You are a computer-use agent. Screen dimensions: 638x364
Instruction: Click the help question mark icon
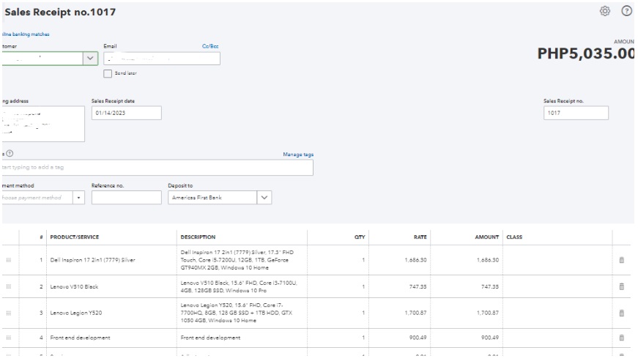pyautogui.click(x=627, y=11)
